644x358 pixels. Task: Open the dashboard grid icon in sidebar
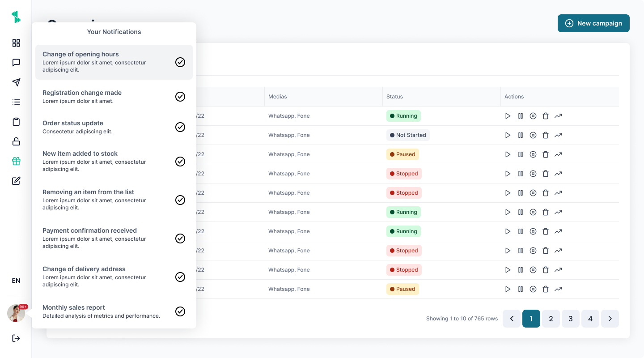pyautogui.click(x=16, y=43)
